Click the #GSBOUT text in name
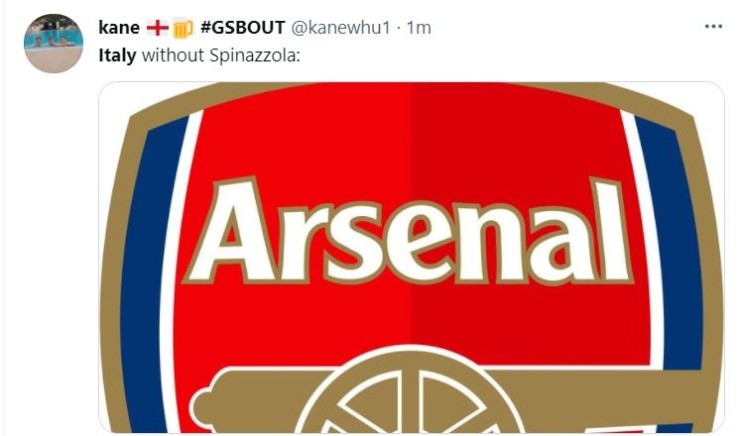The width and height of the screenshot is (740, 436). [243, 28]
